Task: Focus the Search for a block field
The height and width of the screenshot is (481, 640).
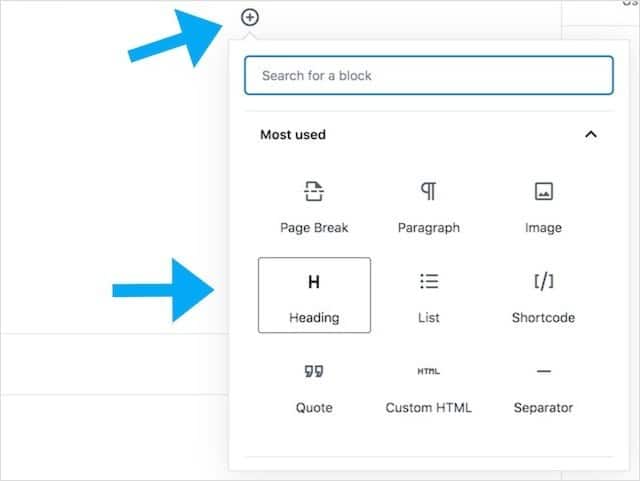Action: [428, 75]
